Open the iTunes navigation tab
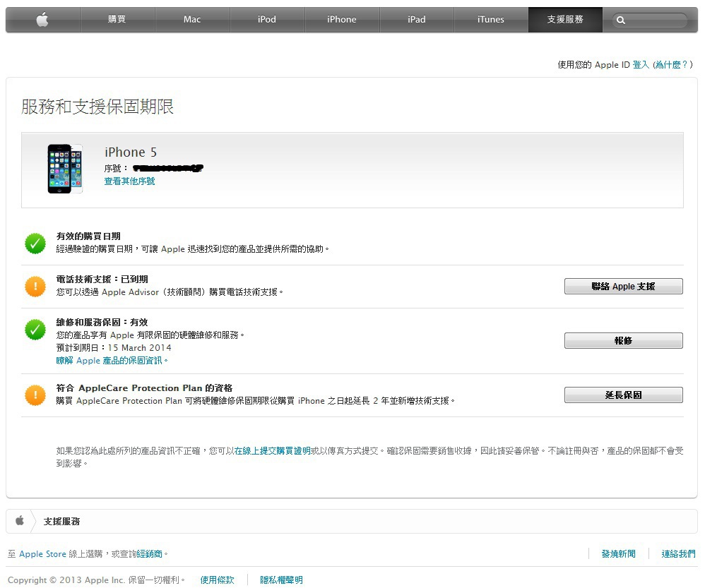Image resolution: width=705 pixels, height=588 pixels. (x=490, y=19)
